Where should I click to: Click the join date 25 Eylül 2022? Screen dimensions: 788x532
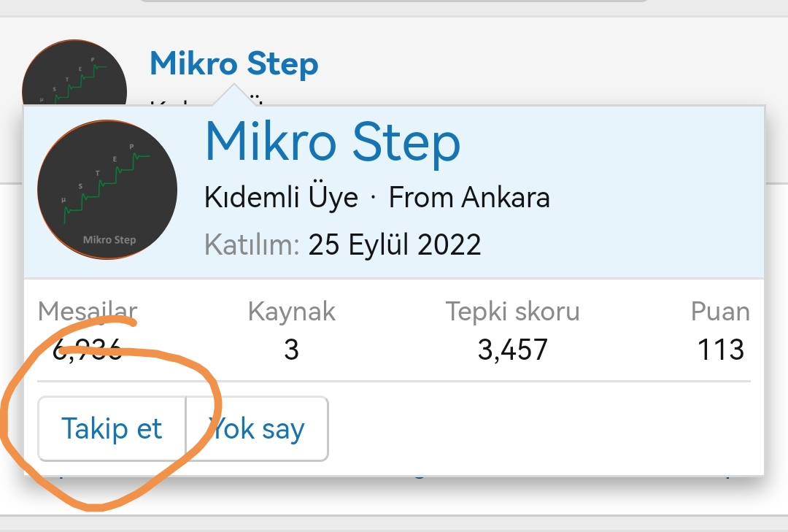[x=395, y=244]
